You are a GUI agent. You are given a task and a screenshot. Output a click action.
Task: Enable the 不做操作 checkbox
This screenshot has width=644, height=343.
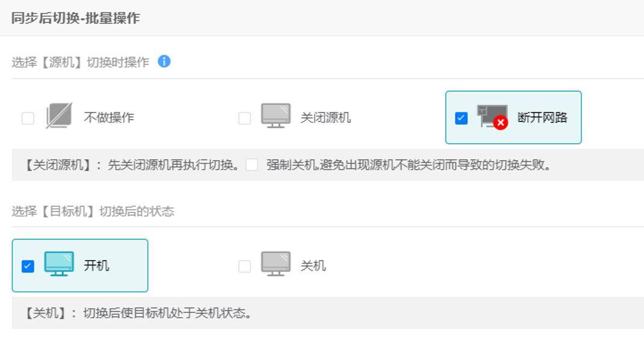[x=28, y=119]
